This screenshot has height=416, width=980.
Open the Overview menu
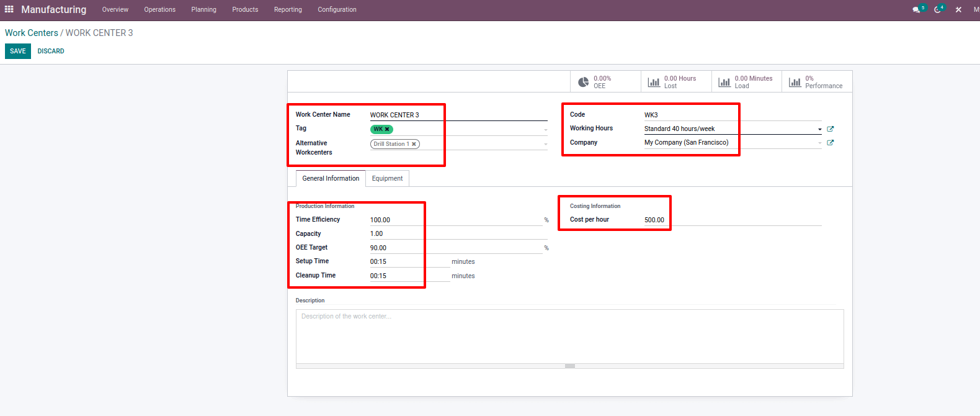[115, 10]
